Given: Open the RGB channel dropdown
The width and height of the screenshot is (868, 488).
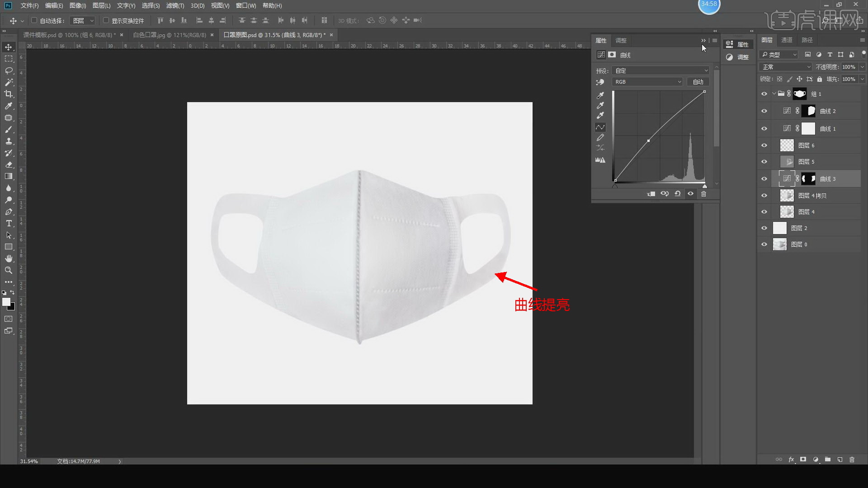Looking at the screenshot, I should tap(647, 82).
